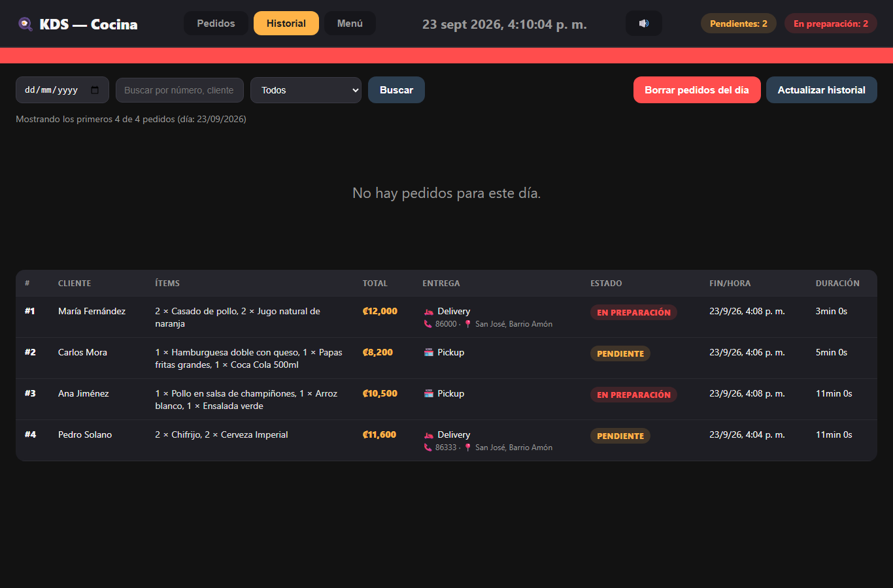Click items text Casado de pollo
This screenshot has width=893, height=588.
tap(204, 311)
